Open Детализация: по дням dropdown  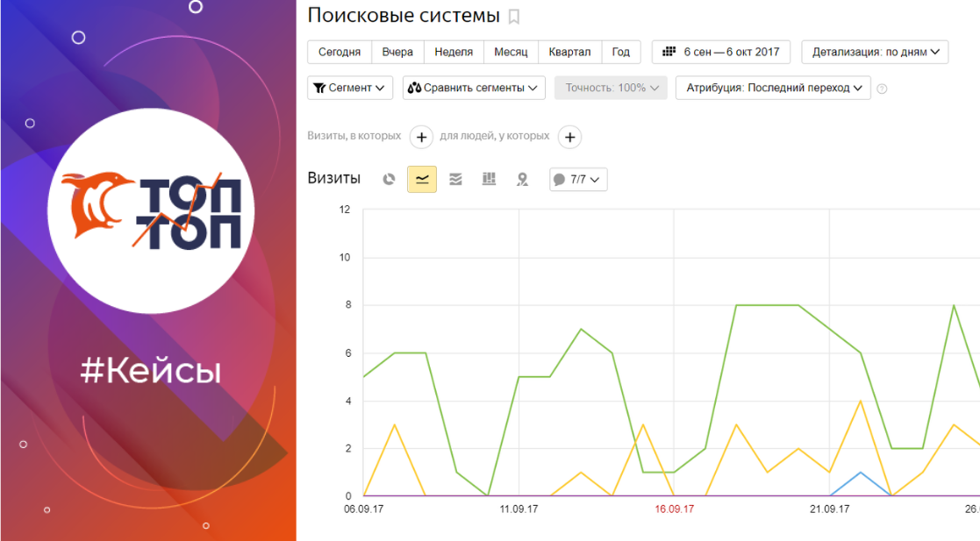875,52
